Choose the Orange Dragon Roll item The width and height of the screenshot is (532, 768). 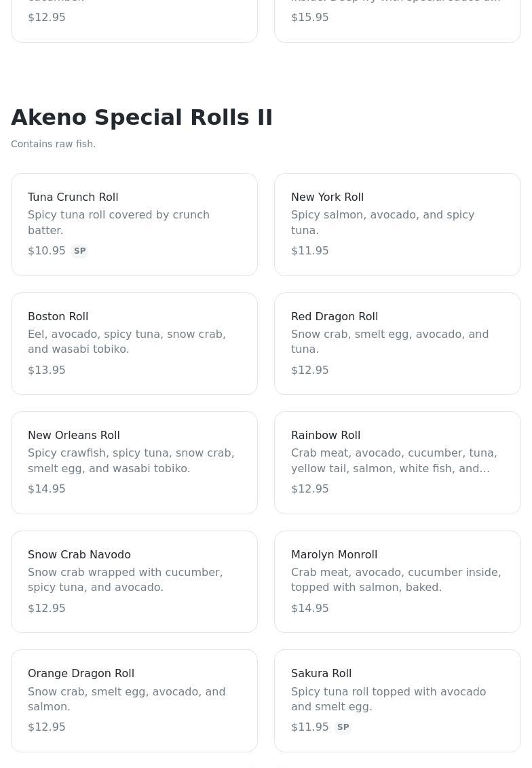(x=134, y=700)
